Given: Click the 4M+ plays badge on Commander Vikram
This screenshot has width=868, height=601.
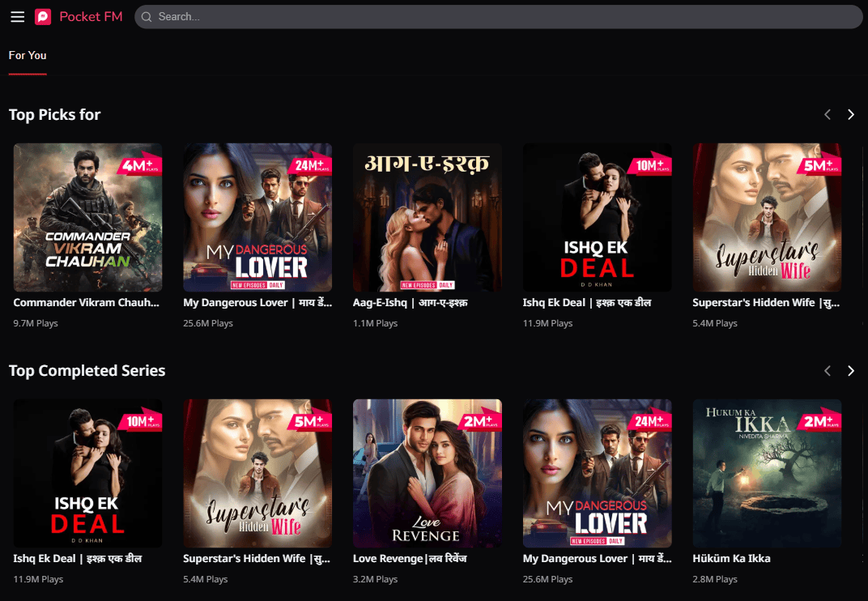Looking at the screenshot, I should [139, 164].
